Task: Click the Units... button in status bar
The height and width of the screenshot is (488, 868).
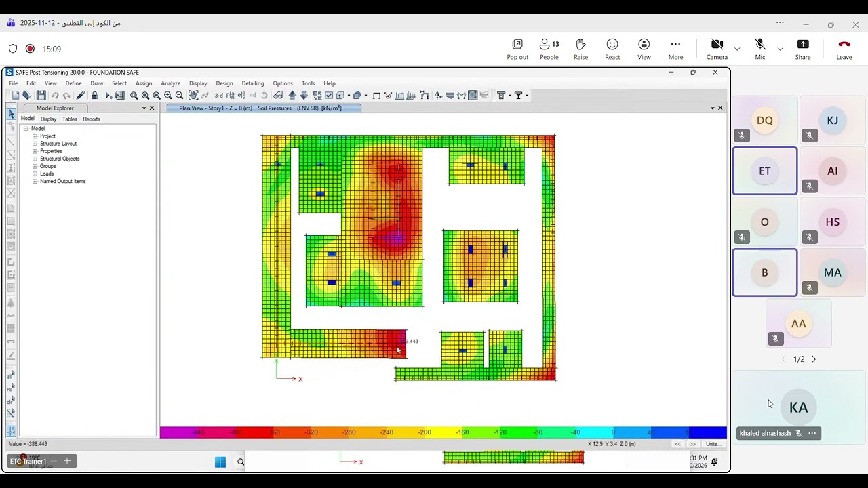Action: (712, 444)
